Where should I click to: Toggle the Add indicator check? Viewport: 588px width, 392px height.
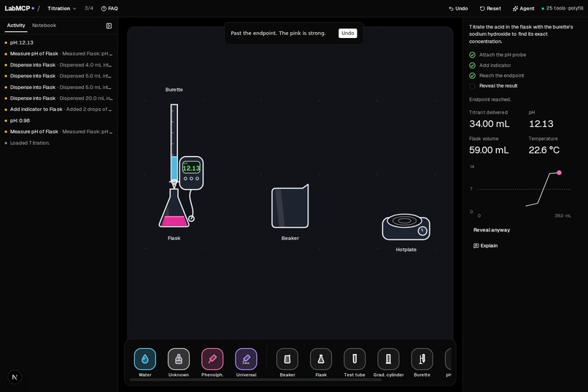[x=472, y=65]
